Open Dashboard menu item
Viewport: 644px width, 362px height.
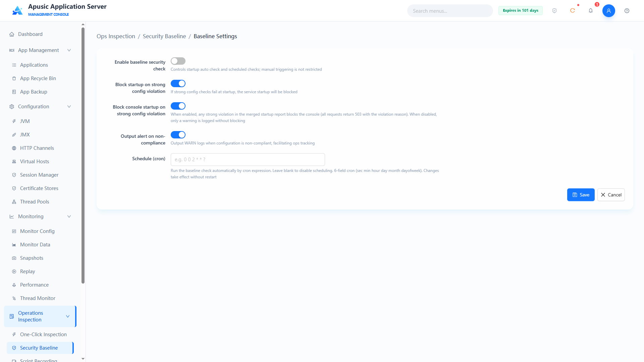[40, 34]
